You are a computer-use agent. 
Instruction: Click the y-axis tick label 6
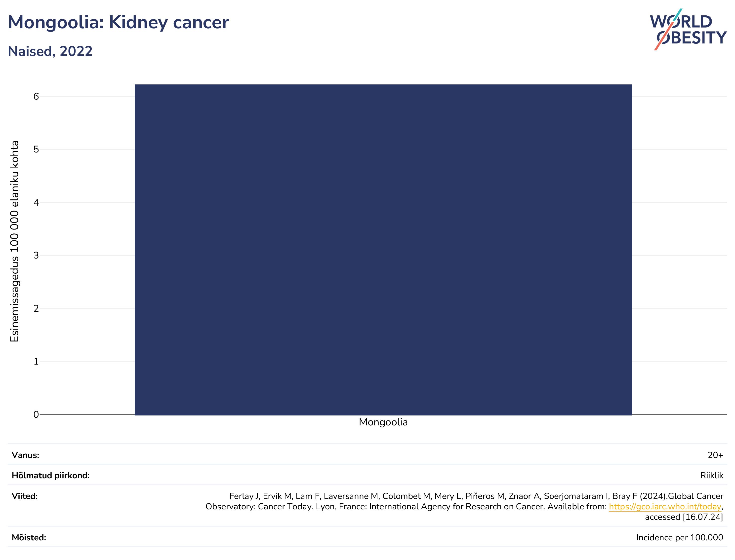coord(36,96)
